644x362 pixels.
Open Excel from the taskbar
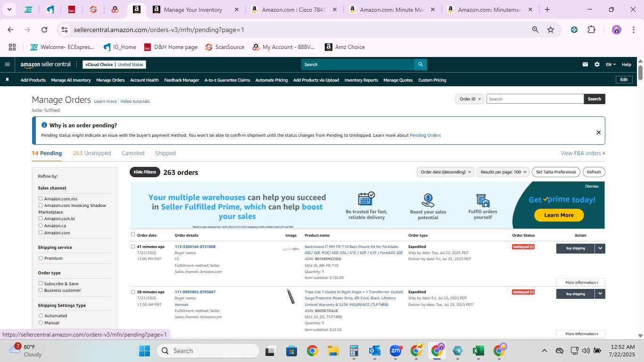478,351
